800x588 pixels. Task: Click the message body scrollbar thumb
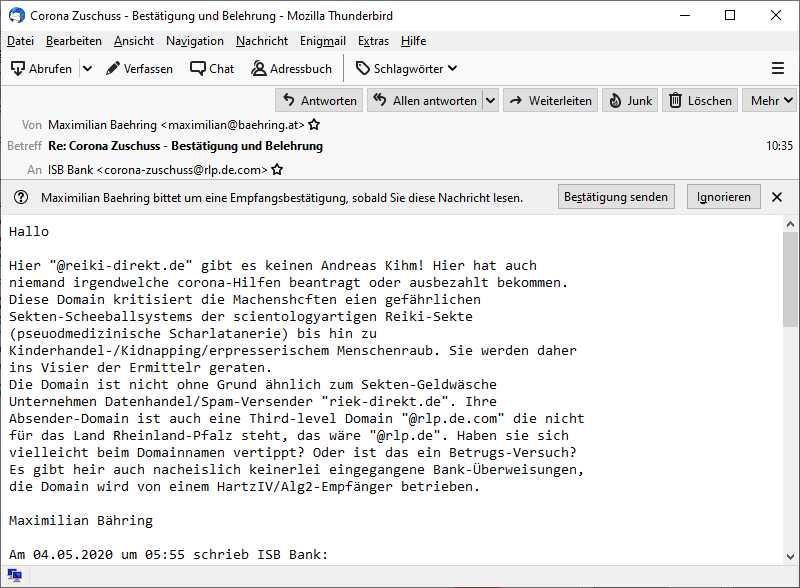click(790, 279)
